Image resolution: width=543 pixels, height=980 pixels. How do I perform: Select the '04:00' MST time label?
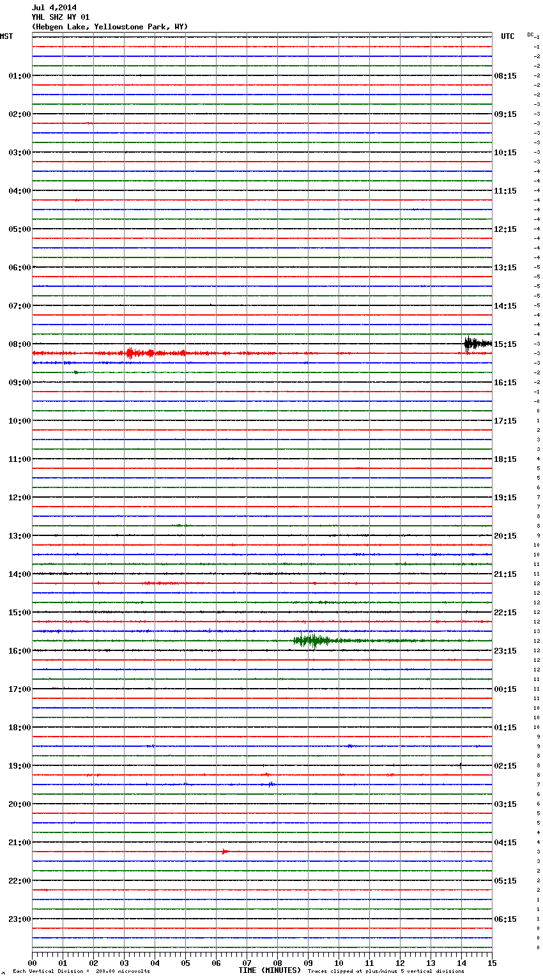[20, 191]
